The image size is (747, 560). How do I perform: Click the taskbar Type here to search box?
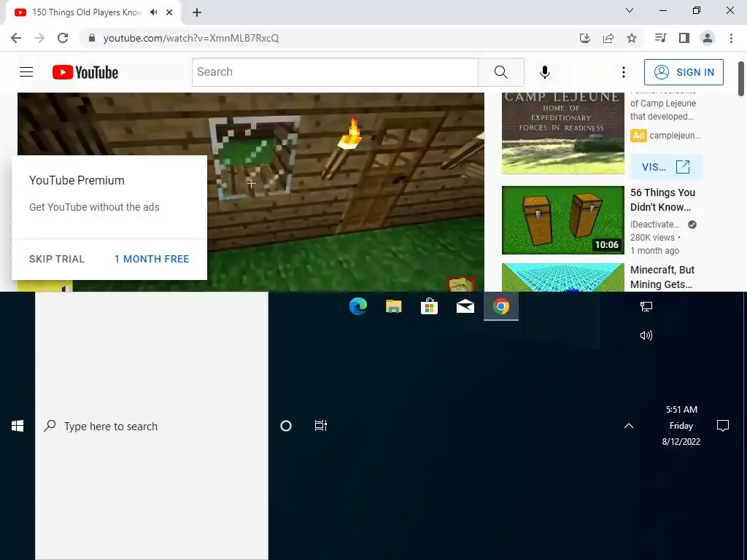pos(152,426)
